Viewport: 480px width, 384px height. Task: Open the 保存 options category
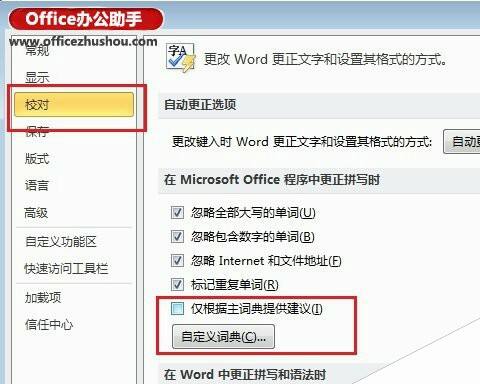pyautogui.click(x=37, y=132)
